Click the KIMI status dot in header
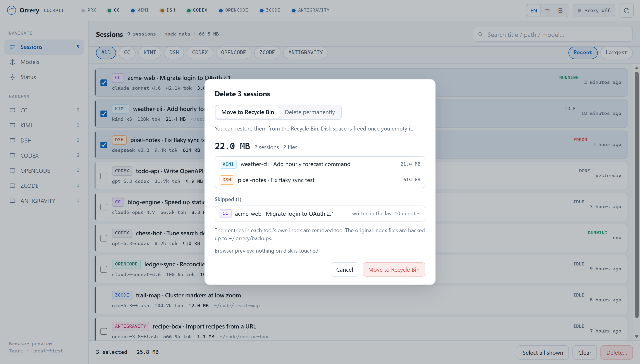This screenshot has height=364, width=640. pos(133,10)
